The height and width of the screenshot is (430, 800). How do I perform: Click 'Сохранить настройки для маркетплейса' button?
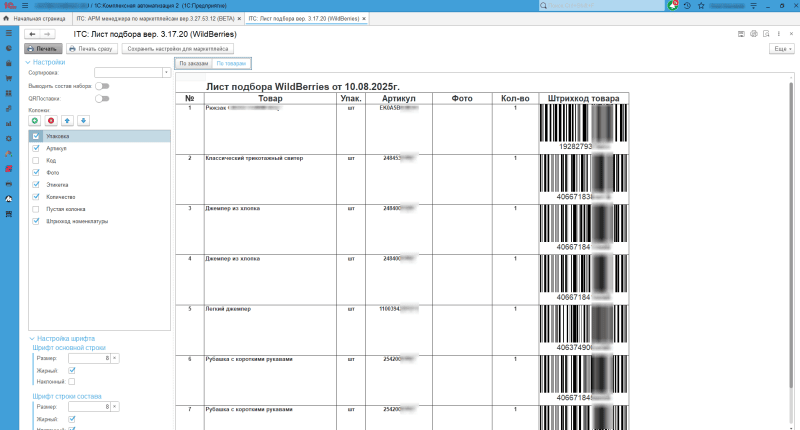(178, 48)
